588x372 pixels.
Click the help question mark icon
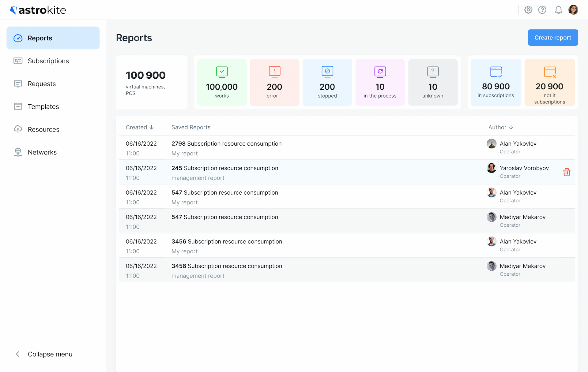(542, 10)
